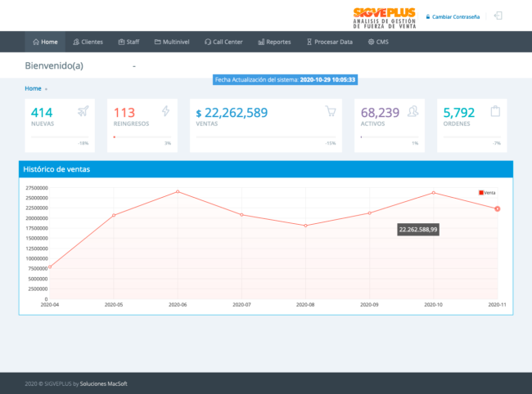
Task: Select Call Center in the navigation bar
Action: [x=224, y=42]
